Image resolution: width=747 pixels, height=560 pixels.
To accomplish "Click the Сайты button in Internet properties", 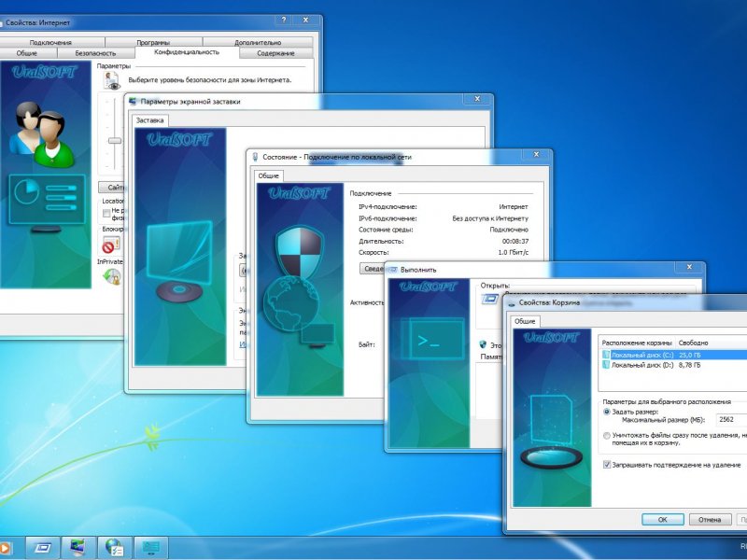I will point(111,188).
